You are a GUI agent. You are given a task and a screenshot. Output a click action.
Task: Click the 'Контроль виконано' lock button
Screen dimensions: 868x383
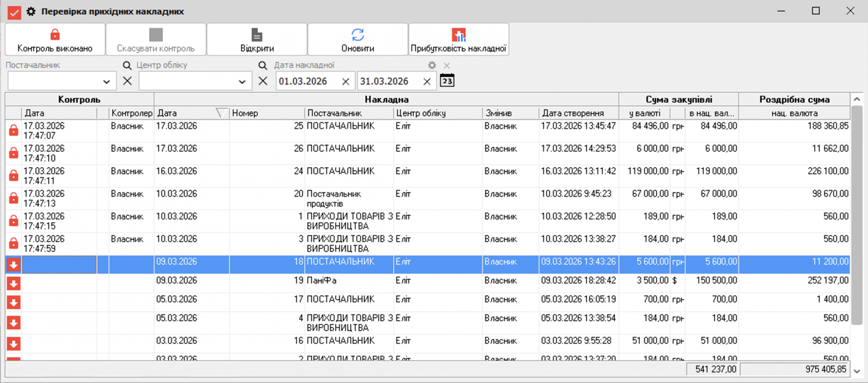click(x=55, y=39)
